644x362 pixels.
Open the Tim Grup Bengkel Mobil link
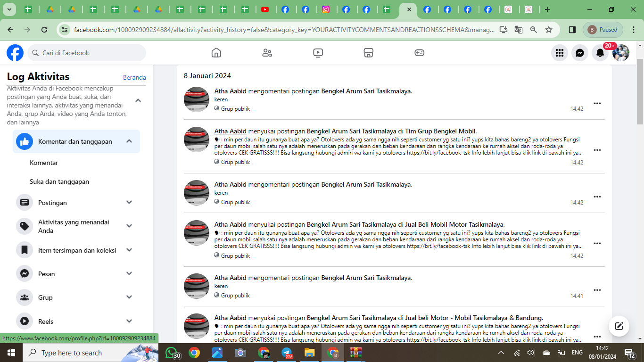click(x=441, y=131)
